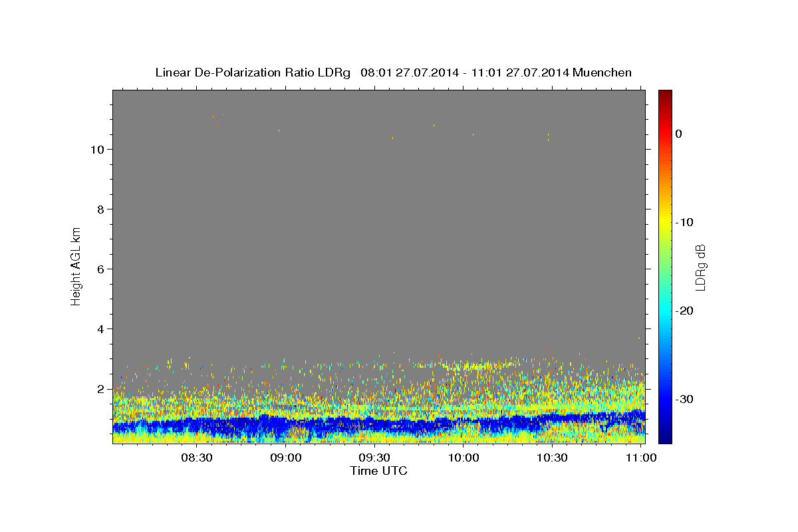Click the colorbar label -30
The width and height of the screenshot is (798, 532).
[x=685, y=399]
